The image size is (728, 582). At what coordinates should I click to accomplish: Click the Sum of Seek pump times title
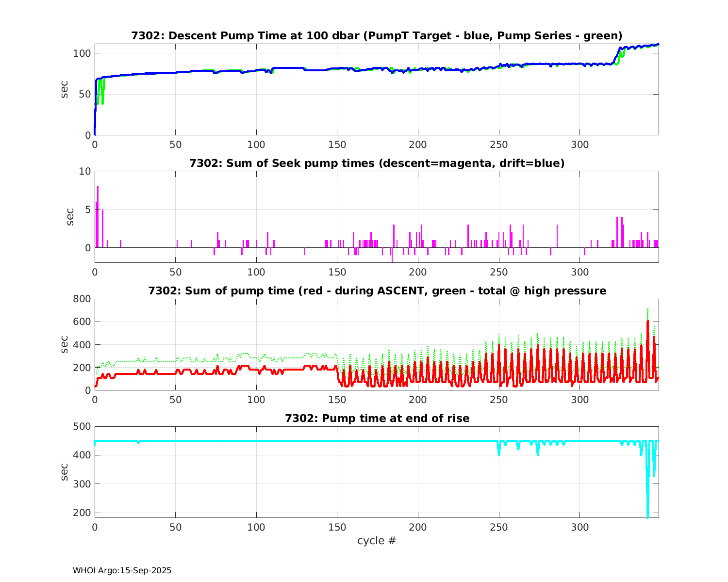pyautogui.click(x=377, y=163)
